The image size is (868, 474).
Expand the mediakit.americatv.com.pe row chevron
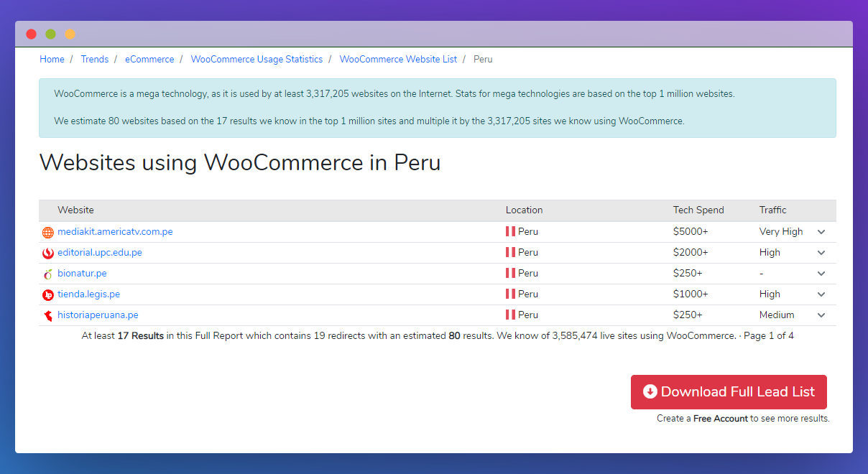tap(821, 232)
